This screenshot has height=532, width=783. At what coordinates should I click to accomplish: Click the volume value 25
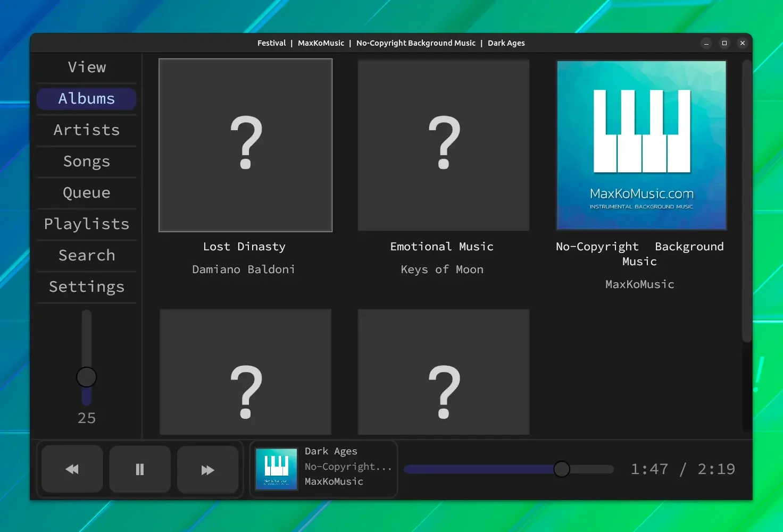(x=87, y=418)
